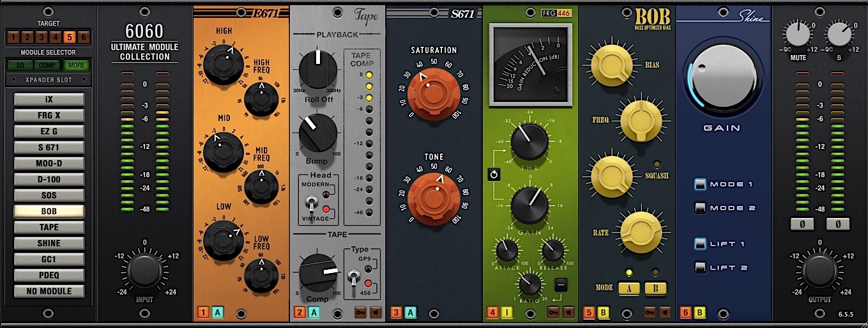868x328 pixels.
Task: Switch to the EQ module selector tab
Action: pos(20,65)
